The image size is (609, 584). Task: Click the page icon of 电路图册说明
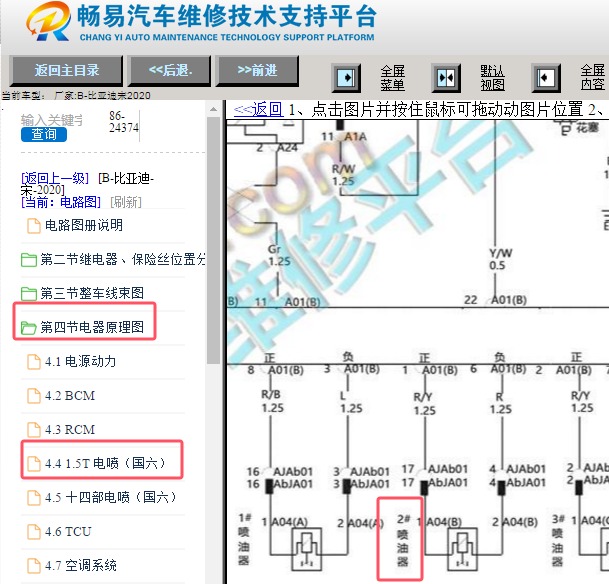click(x=34, y=226)
